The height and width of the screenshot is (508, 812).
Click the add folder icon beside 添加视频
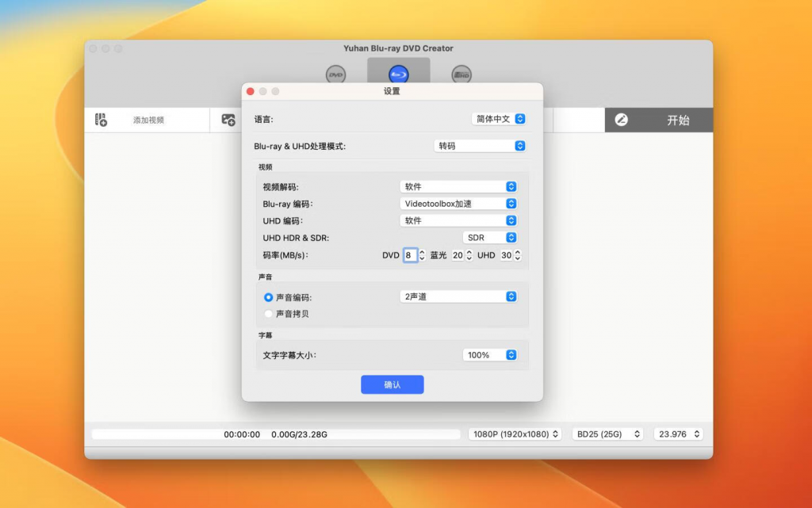click(228, 119)
